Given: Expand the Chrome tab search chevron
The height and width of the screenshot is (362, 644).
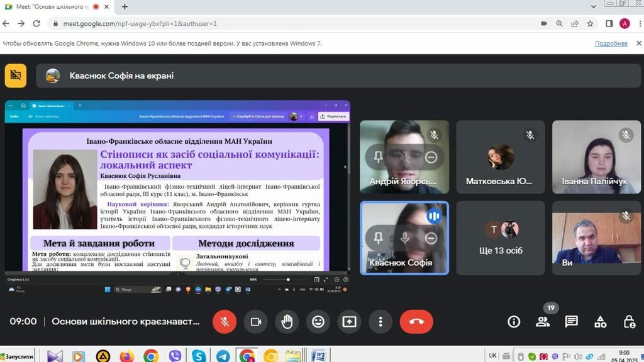Looking at the screenshot, I should tap(594, 6).
